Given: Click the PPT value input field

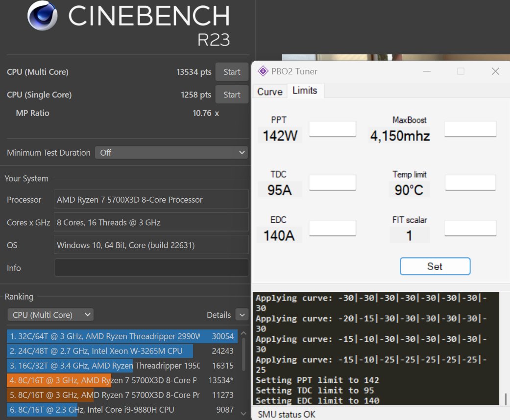Looking at the screenshot, I should click(x=333, y=129).
